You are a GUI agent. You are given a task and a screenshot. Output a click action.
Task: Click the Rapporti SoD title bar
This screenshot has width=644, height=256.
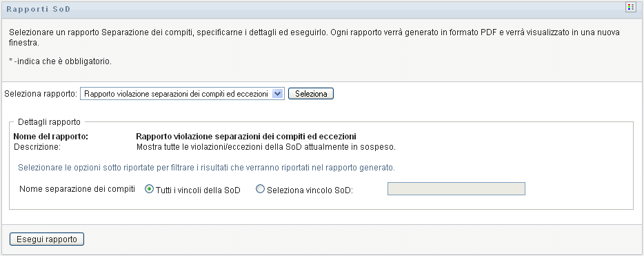(322, 9)
